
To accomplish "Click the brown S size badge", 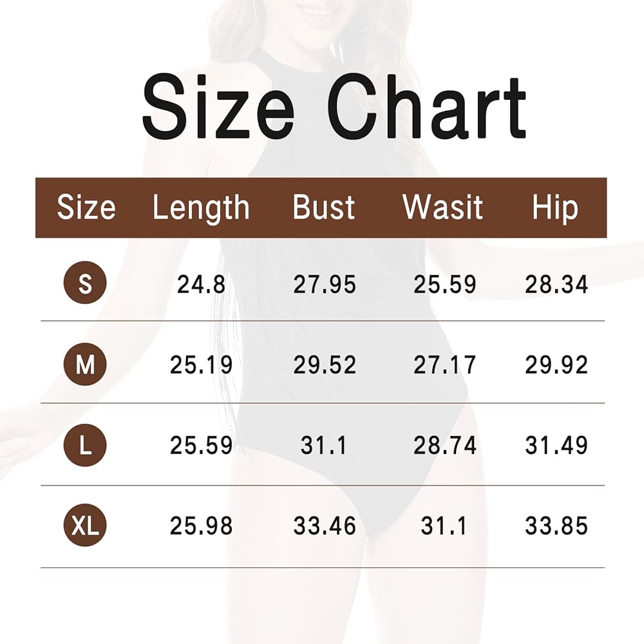I will tap(85, 283).
